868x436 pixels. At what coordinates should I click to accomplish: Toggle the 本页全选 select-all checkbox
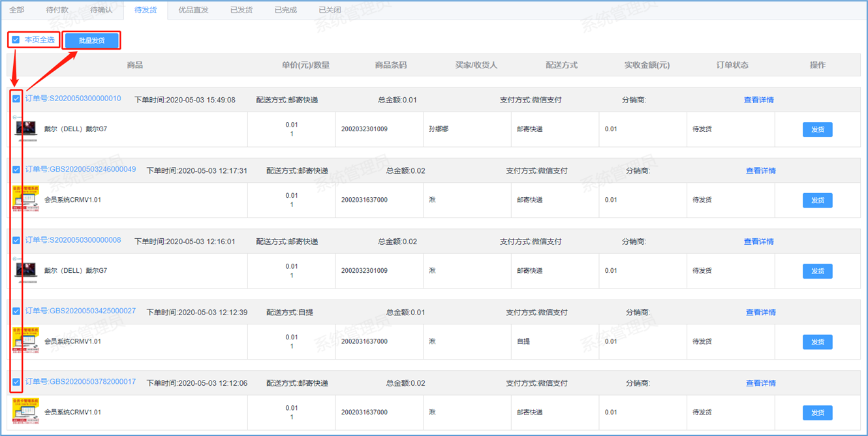click(x=16, y=40)
